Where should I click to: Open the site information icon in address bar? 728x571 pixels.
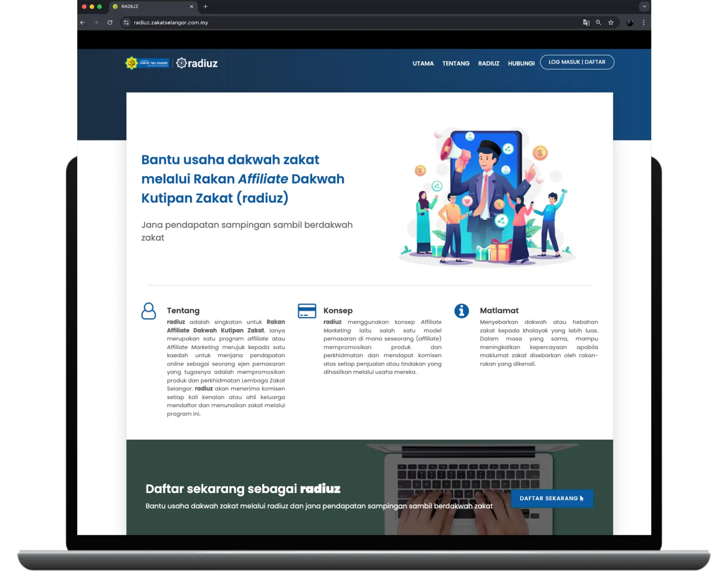click(126, 23)
